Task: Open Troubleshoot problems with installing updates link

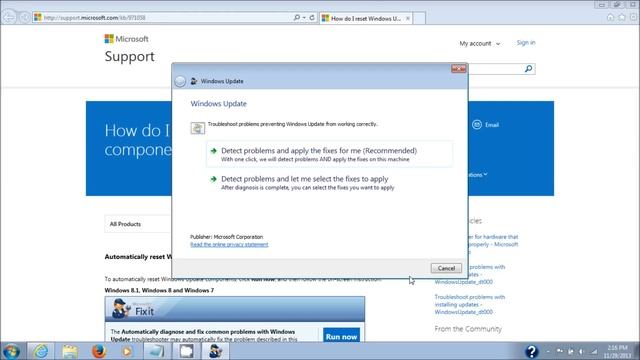Action: [x=469, y=304]
